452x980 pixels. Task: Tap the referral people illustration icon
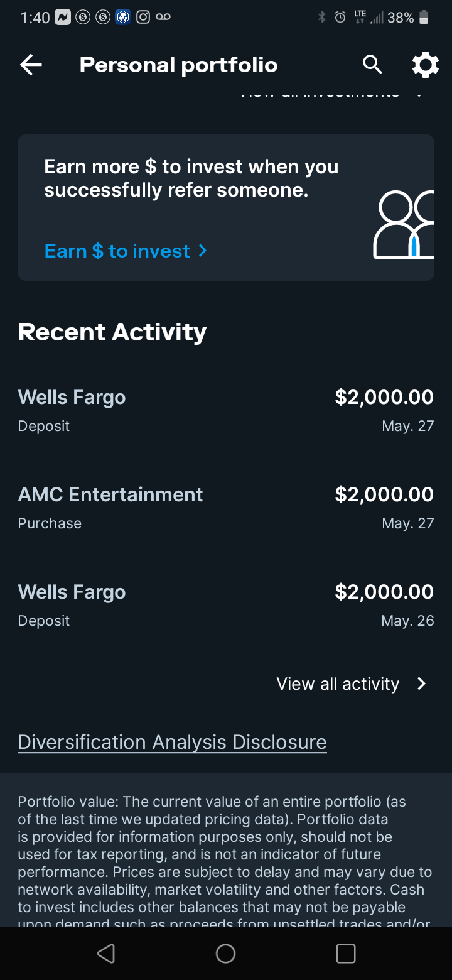click(404, 226)
